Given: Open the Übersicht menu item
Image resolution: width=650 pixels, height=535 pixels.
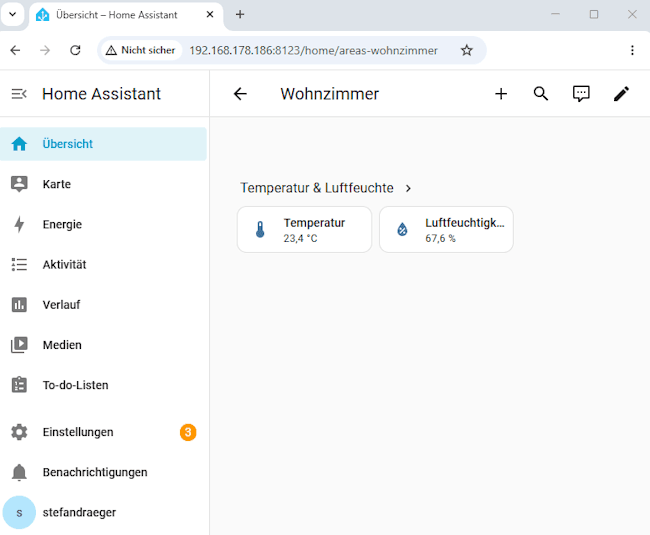Looking at the screenshot, I should tap(103, 144).
